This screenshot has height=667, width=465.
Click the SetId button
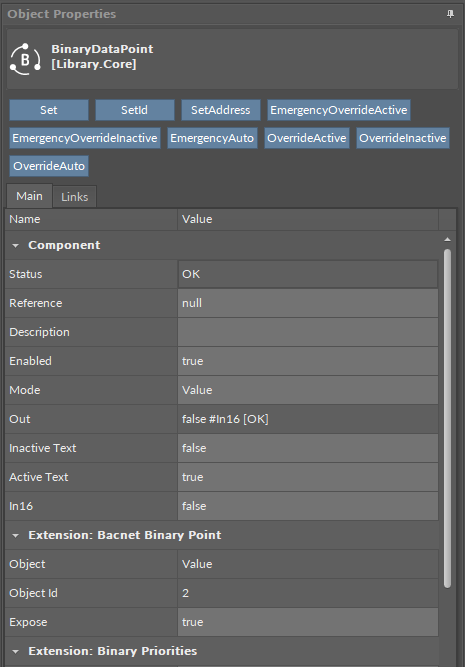click(134, 110)
